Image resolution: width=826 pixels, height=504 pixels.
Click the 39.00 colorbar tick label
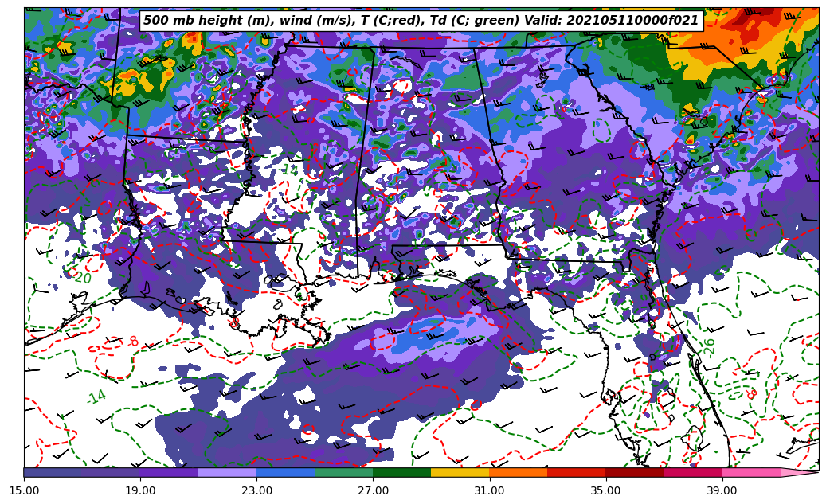[x=722, y=490]
